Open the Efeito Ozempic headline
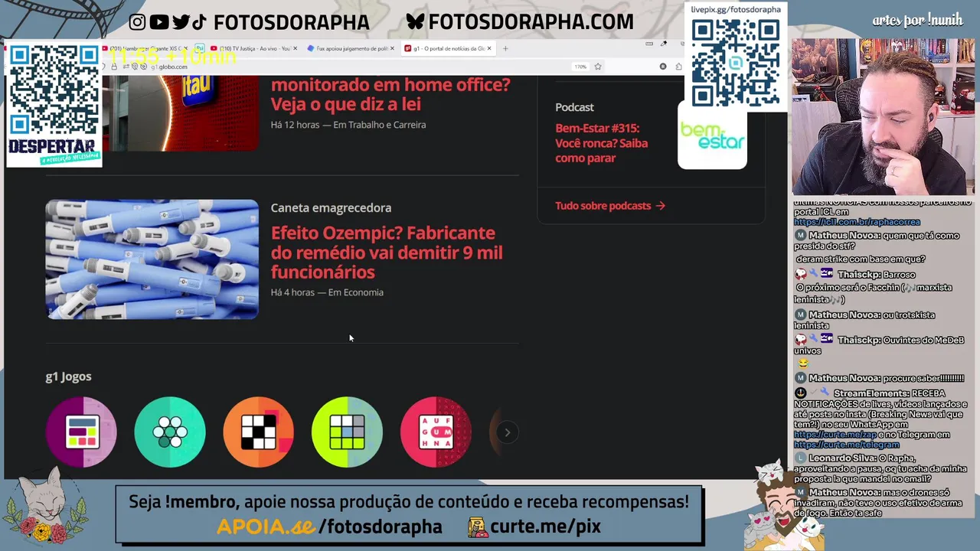The height and width of the screenshot is (551, 980). pyautogui.click(x=387, y=253)
